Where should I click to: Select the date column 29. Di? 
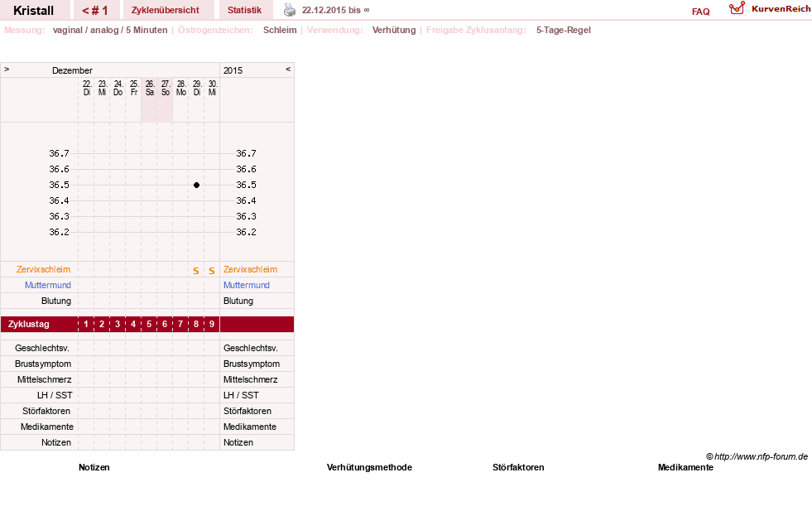point(196,88)
